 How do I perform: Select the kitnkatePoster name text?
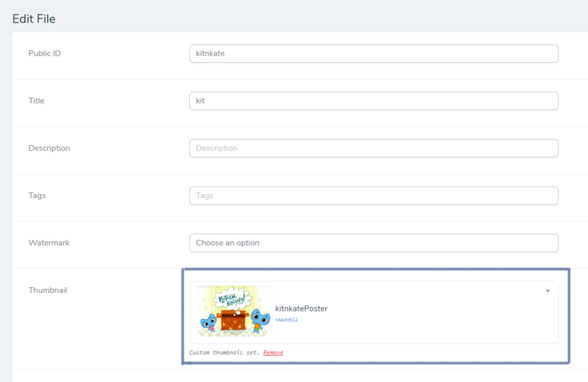[301, 308]
